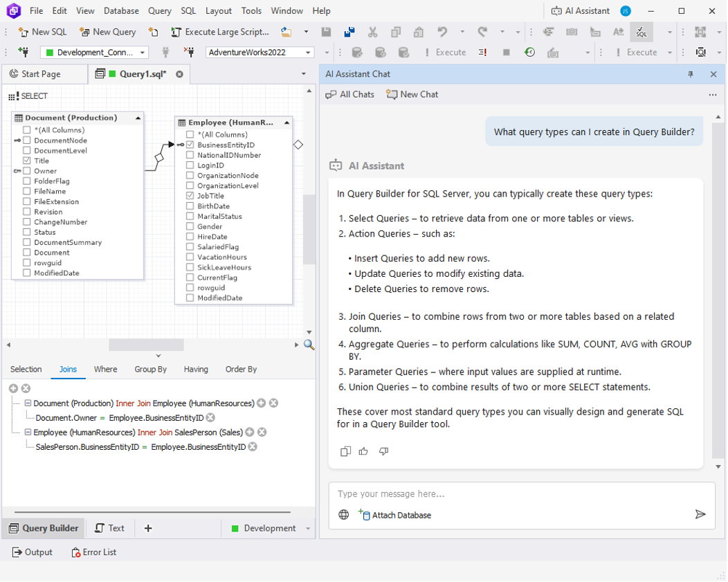Open the Development environment dropdown at bottom
Viewport: 728px width, 582px height.
click(308, 529)
